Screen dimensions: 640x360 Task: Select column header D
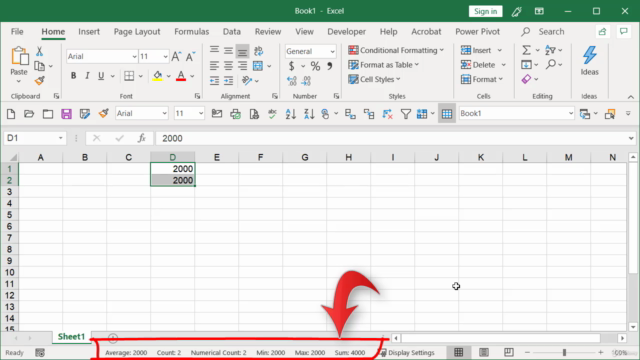(x=173, y=157)
